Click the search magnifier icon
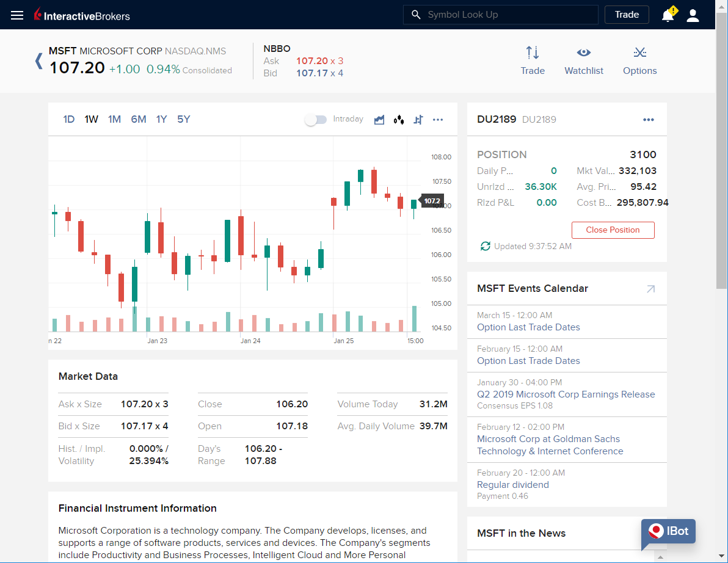The height and width of the screenshot is (563, 728). pos(416,15)
